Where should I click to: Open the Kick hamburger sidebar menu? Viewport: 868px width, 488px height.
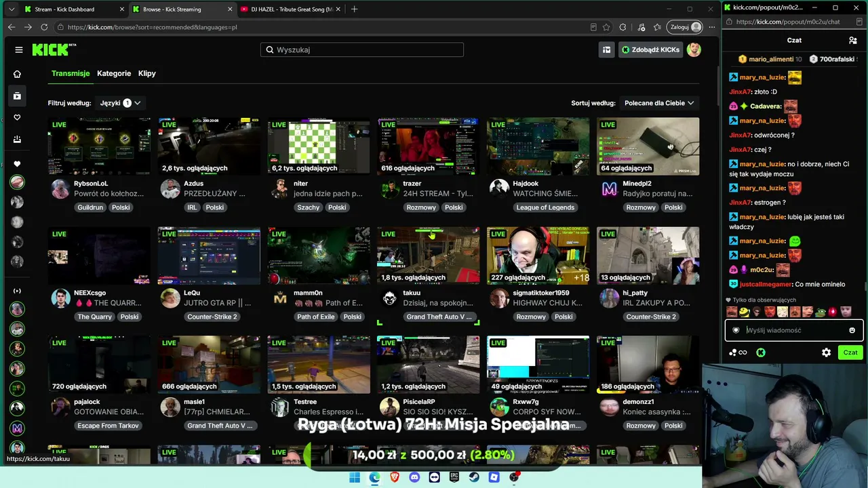pos(19,49)
